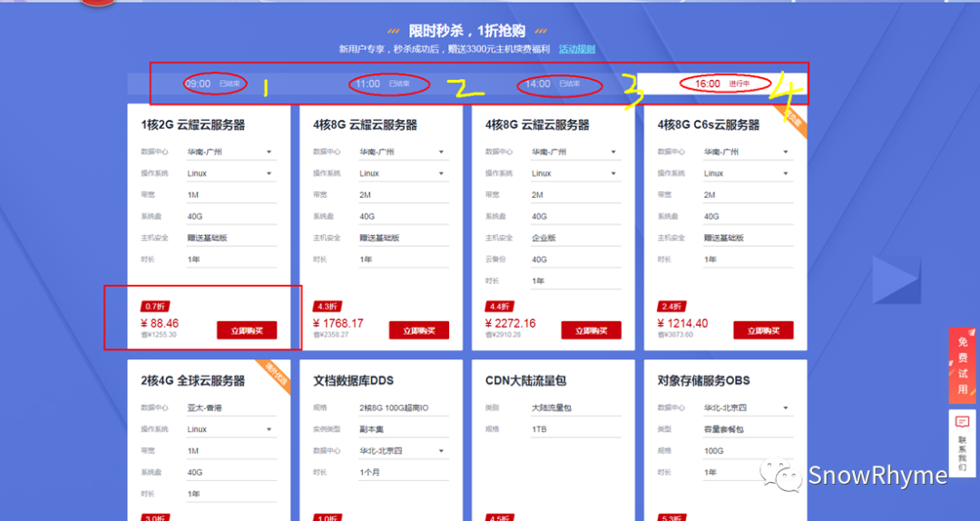Click the 0.7折 discount badge

pos(154,307)
